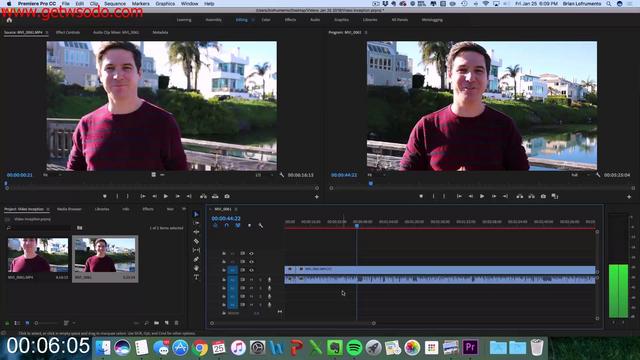
Task: Export frame from the Source monitor
Action: (x=227, y=196)
